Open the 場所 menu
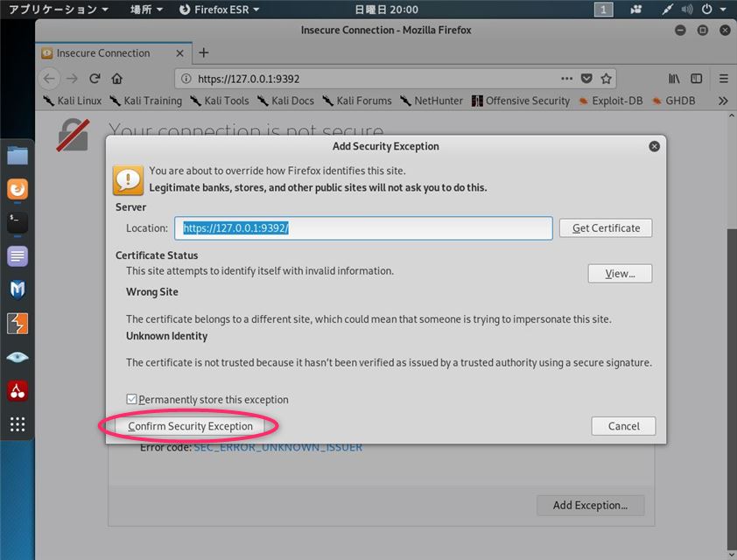 146,10
